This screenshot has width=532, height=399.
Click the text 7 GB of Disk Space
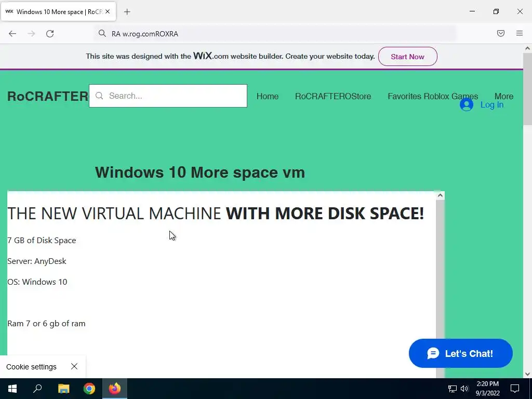42,240
